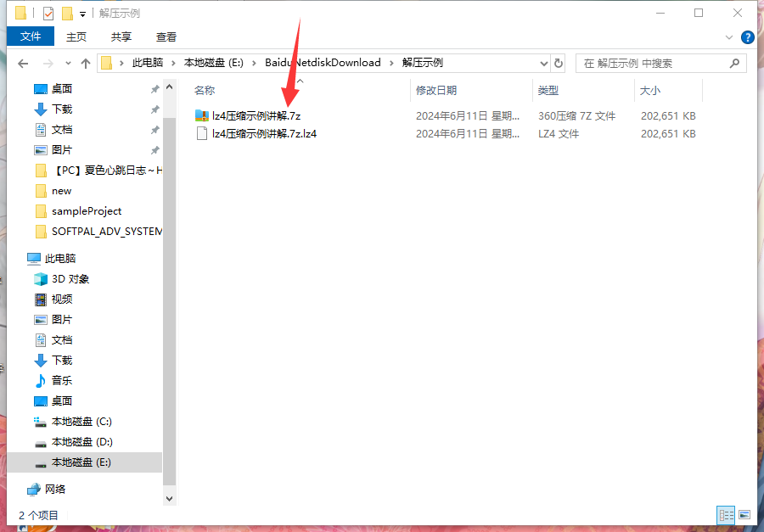Click BaiduNetdiskDownload in the breadcrumb path

coord(323,63)
